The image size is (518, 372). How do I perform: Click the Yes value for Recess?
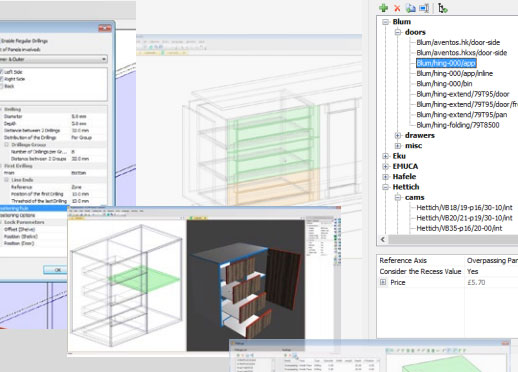[x=473, y=271]
